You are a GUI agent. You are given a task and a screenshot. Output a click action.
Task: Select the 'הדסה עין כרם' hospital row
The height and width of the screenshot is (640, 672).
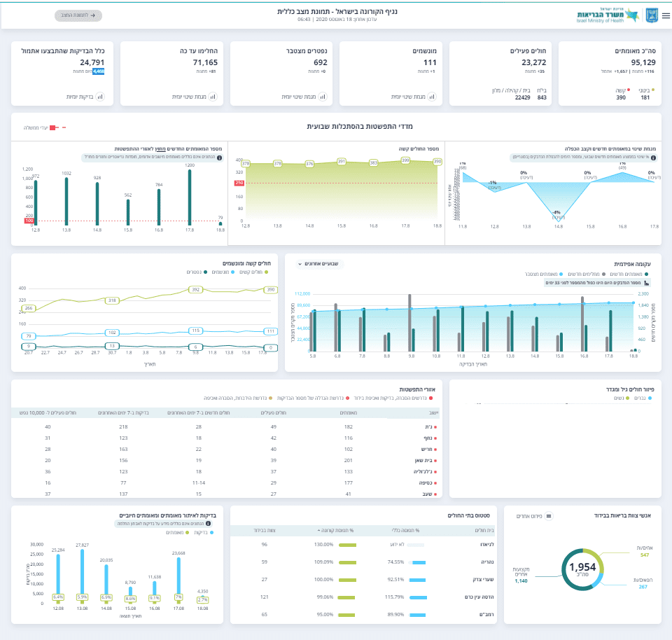click(x=363, y=597)
